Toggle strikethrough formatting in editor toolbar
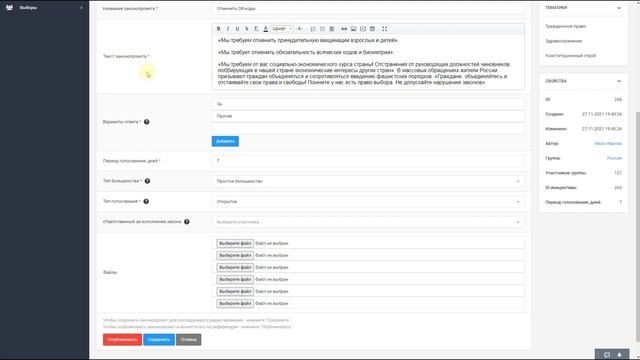Image resolution: width=640 pixels, height=360 pixels. [x=247, y=29]
